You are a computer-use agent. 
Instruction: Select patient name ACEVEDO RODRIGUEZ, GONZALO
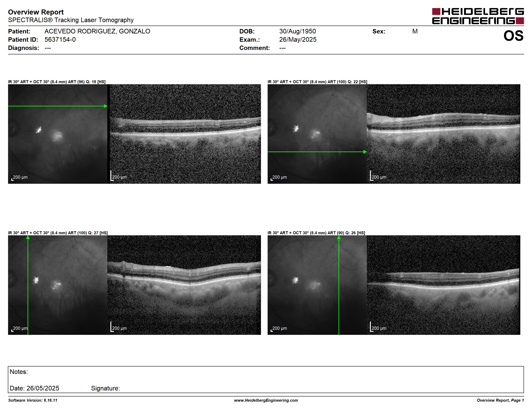click(x=97, y=31)
